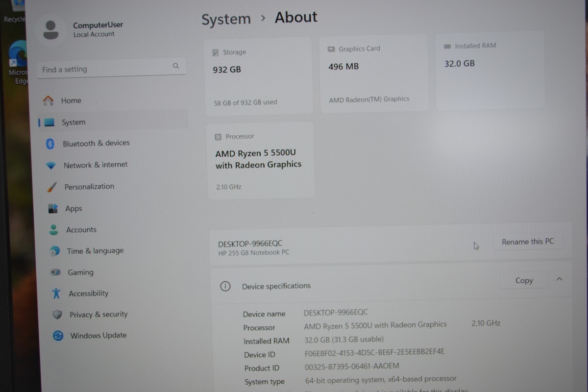Collapse the Device specifications section

[559, 279]
